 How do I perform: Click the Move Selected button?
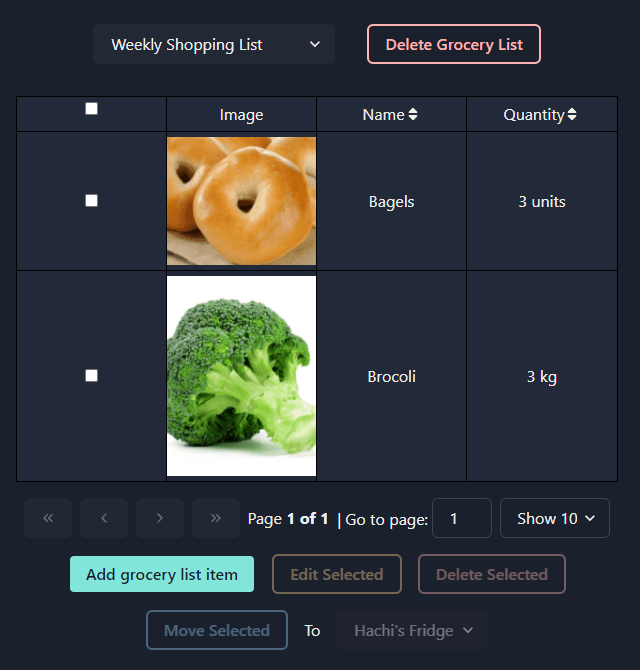click(x=217, y=630)
